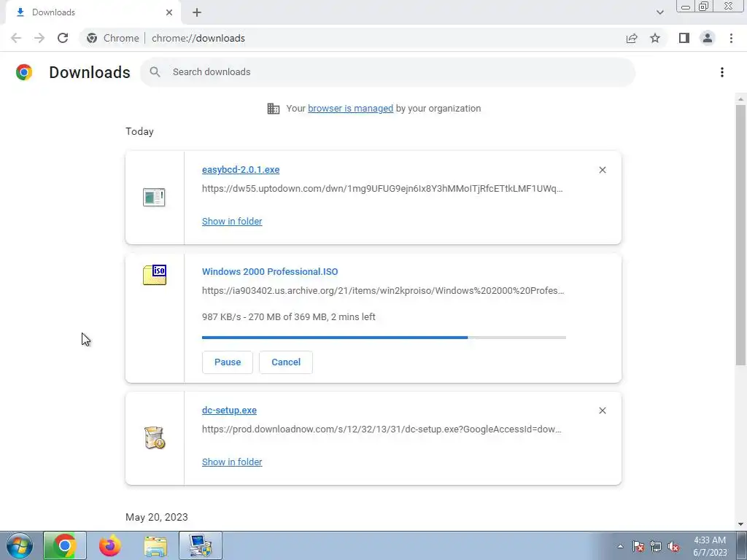
Task: Open a new tab
Action: (x=197, y=12)
